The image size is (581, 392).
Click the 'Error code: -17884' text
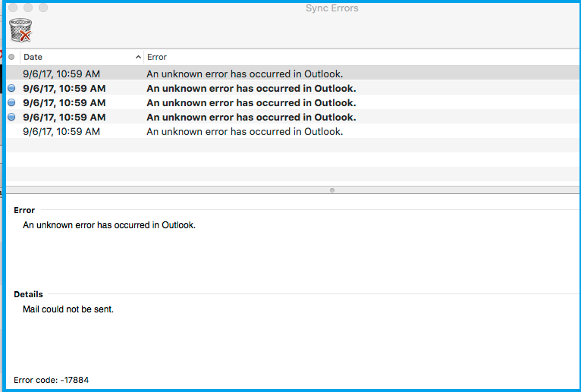(x=51, y=380)
